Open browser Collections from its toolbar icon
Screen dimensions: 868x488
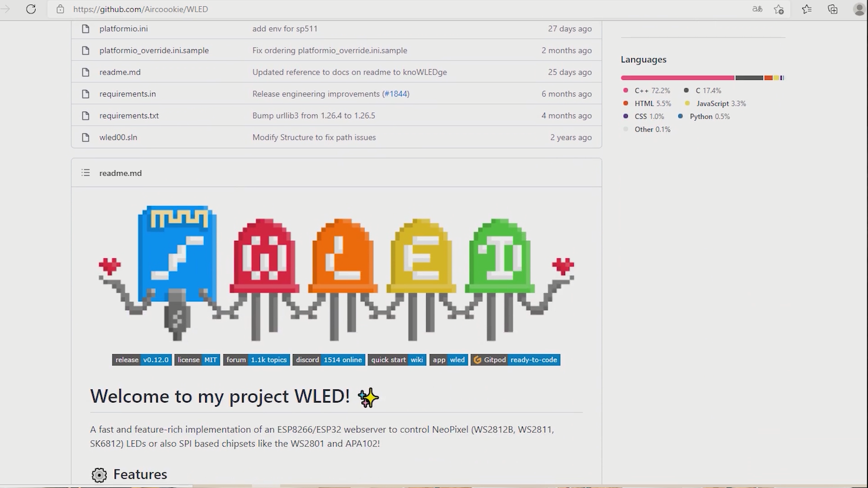point(833,9)
